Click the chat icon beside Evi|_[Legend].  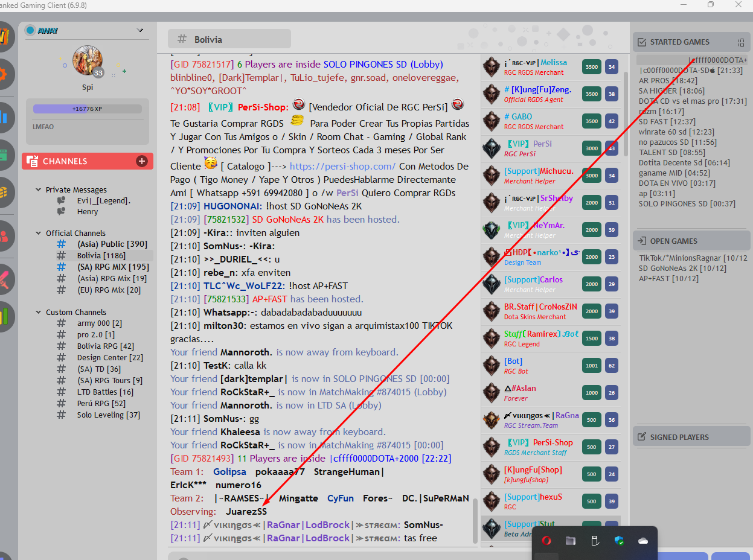[x=61, y=201]
